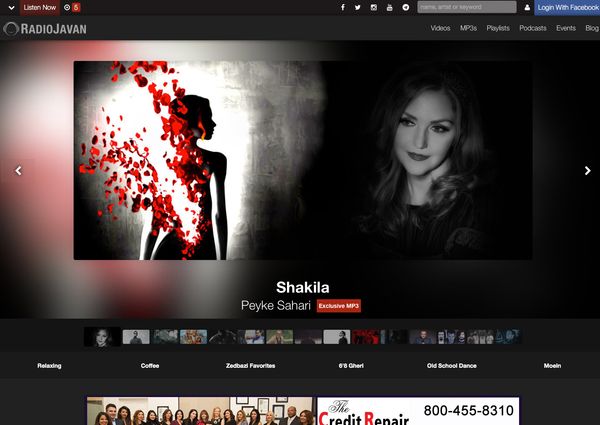The width and height of the screenshot is (600, 425).
Task: Click the user profile silhouette icon
Action: pyautogui.click(x=527, y=7)
